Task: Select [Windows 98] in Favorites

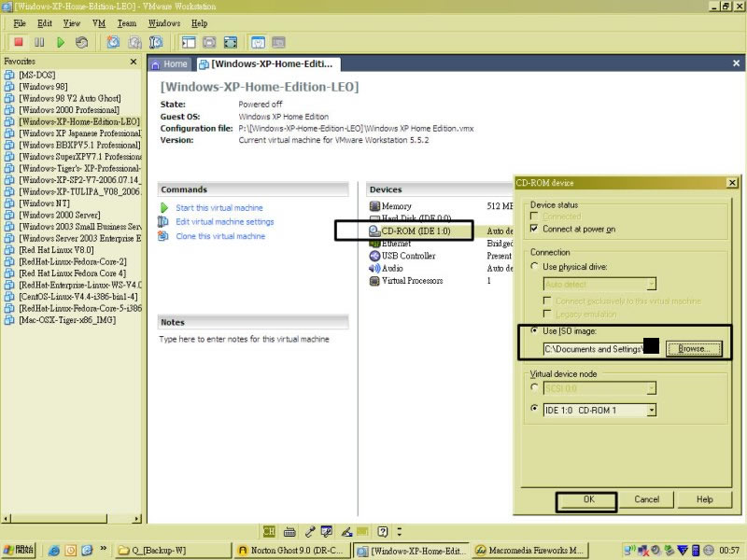Action: [43, 86]
